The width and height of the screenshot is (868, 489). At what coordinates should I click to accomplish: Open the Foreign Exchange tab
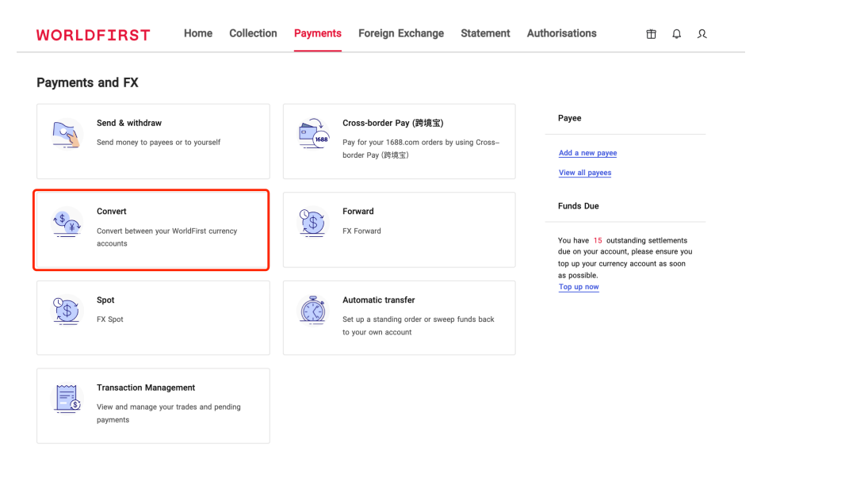[x=400, y=33]
